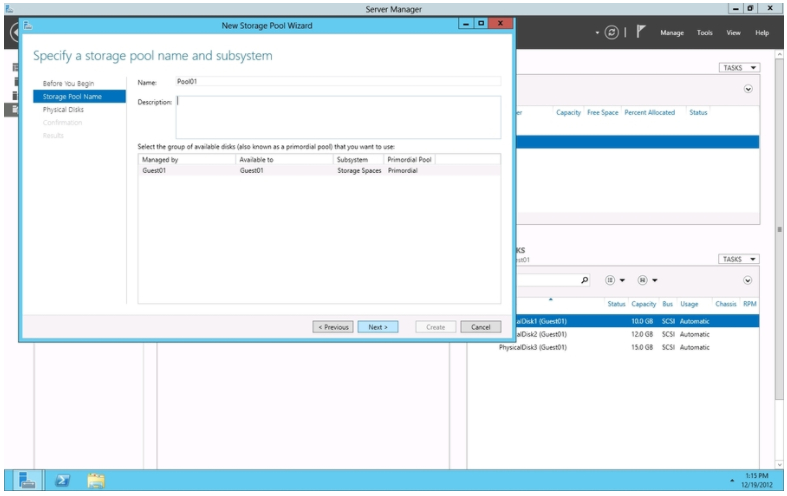Screen dimensions: 787x496
Task: Click the pool Name input field
Action: coord(338,81)
